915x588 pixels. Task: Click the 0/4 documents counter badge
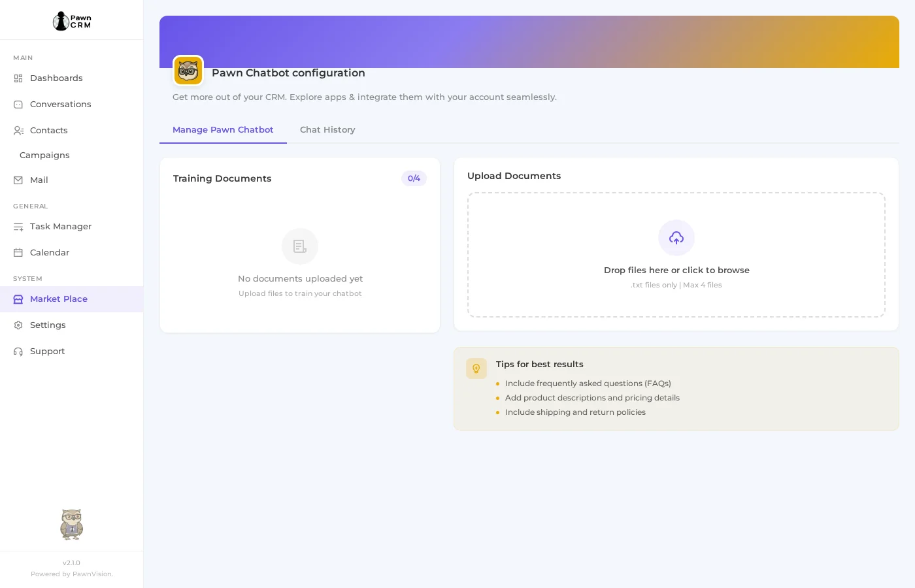click(x=414, y=178)
